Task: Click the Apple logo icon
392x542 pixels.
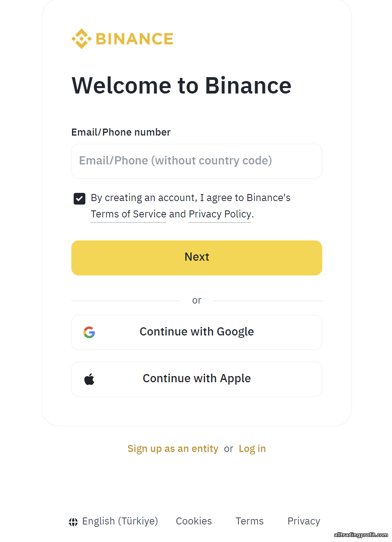Action: 89,379
